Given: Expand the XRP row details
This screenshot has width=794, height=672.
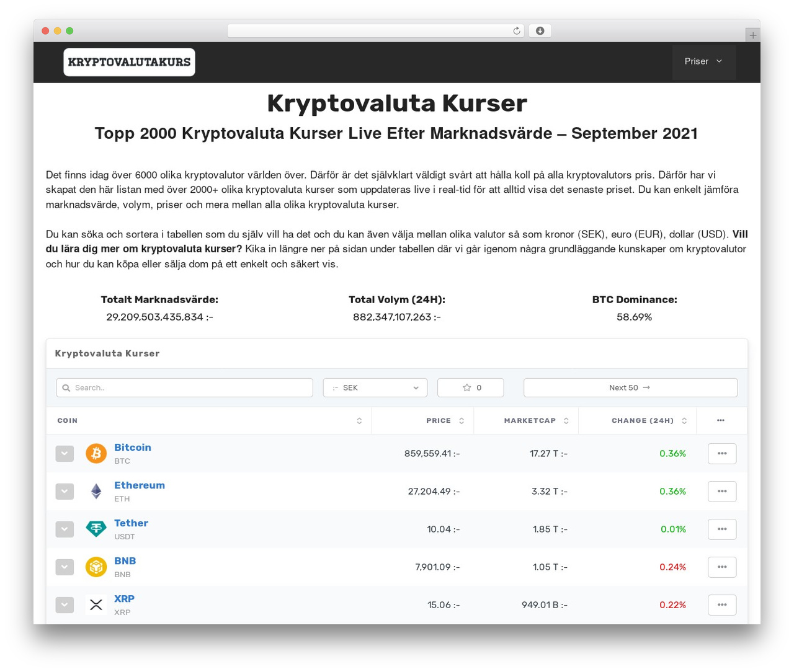Looking at the screenshot, I should pos(65,605).
